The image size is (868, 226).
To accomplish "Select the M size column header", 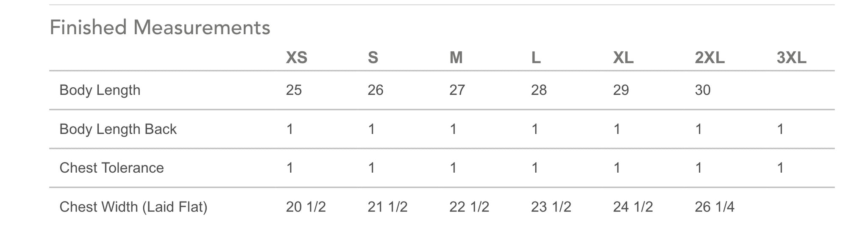I will [x=456, y=58].
